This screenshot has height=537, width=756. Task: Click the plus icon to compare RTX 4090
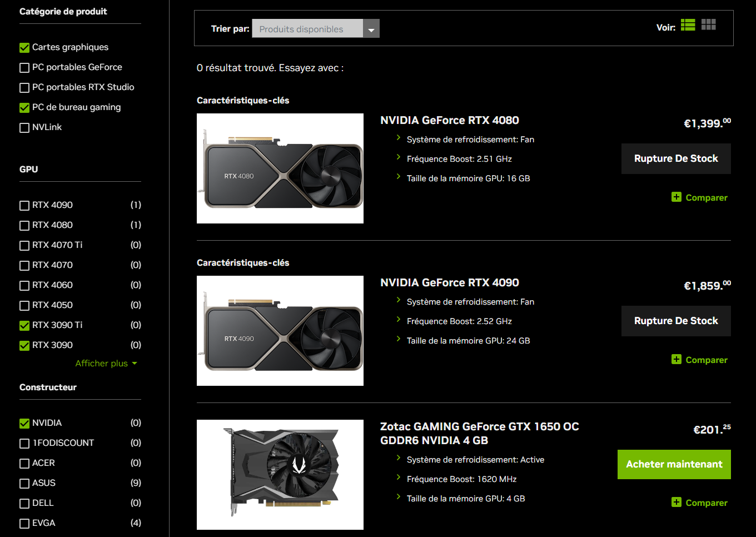[x=676, y=359]
